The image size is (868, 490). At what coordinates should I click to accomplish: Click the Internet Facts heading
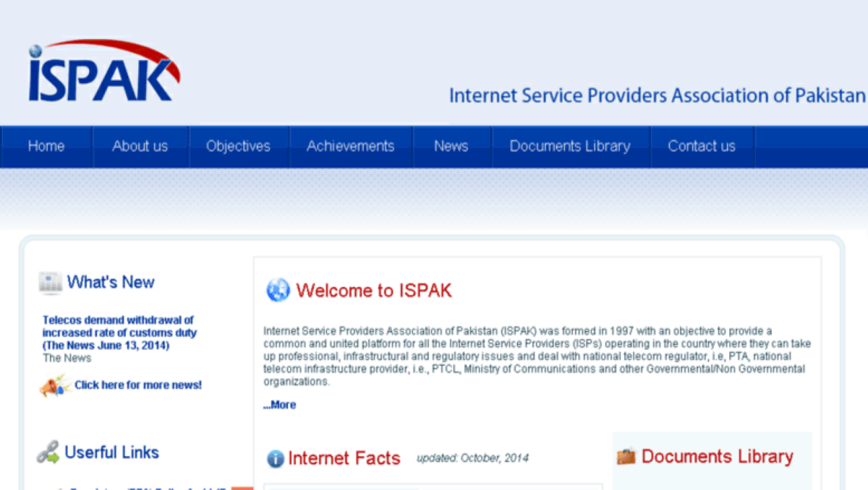point(344,458)
